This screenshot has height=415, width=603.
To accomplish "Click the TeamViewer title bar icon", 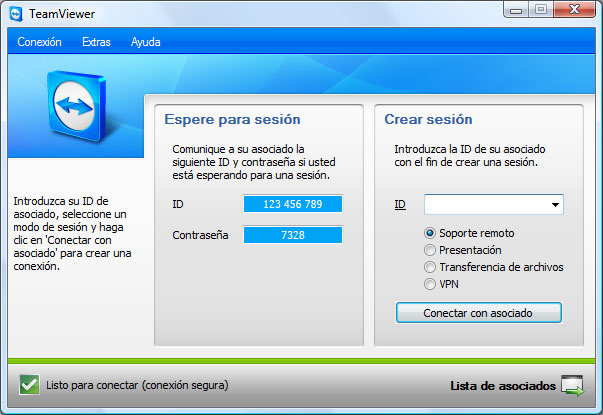I will 16,14.
